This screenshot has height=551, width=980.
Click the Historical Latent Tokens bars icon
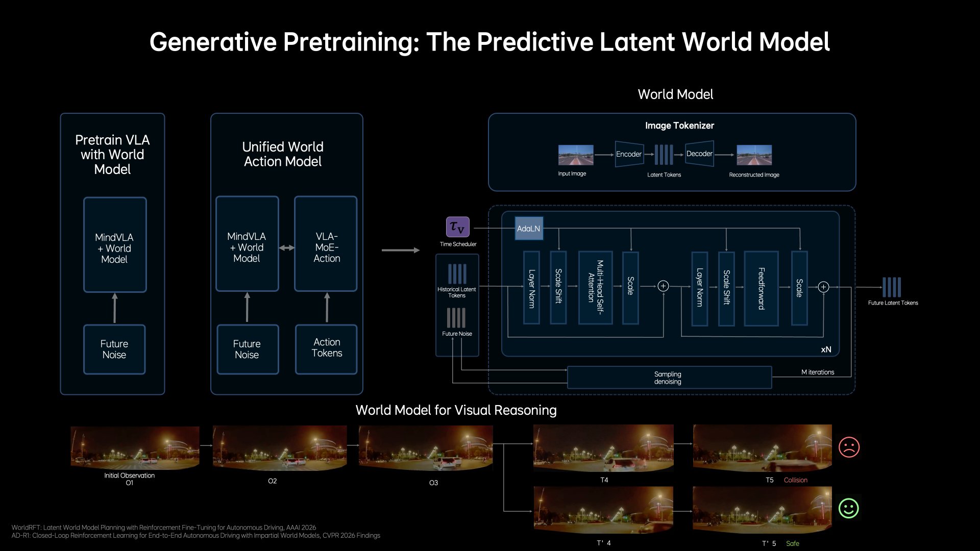tap(457, 274)
